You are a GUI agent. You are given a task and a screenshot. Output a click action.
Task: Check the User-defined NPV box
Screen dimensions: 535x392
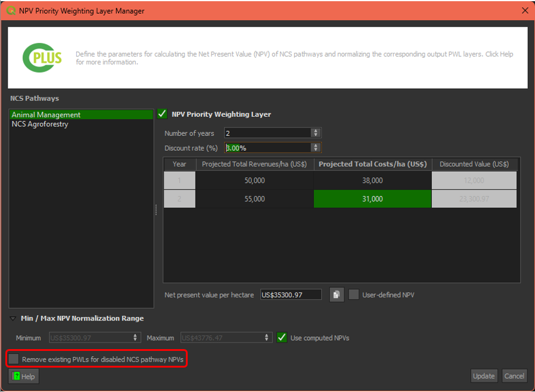(354, 294)
